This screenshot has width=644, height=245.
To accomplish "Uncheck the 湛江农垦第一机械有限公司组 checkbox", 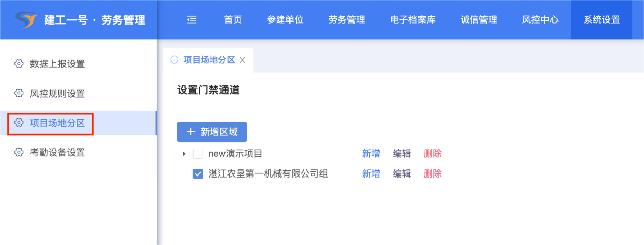I will click(198, 174).
